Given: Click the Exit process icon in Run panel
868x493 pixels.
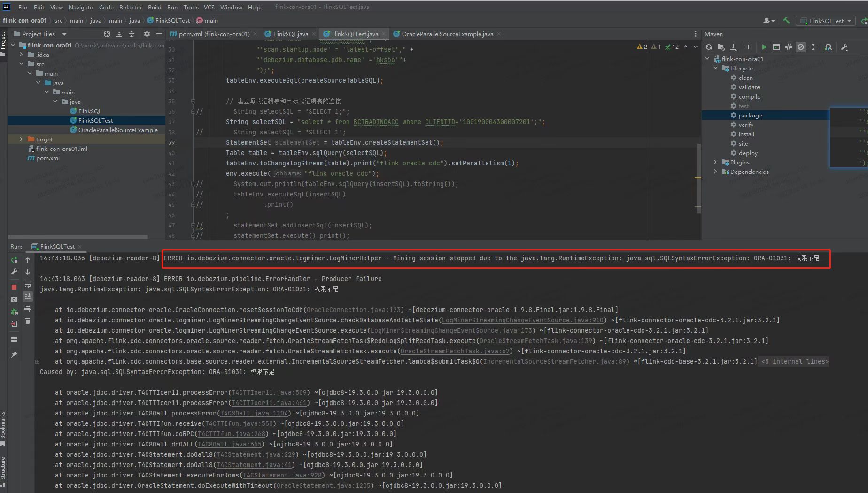Looking at the screenshot, I should click(14, 324).
